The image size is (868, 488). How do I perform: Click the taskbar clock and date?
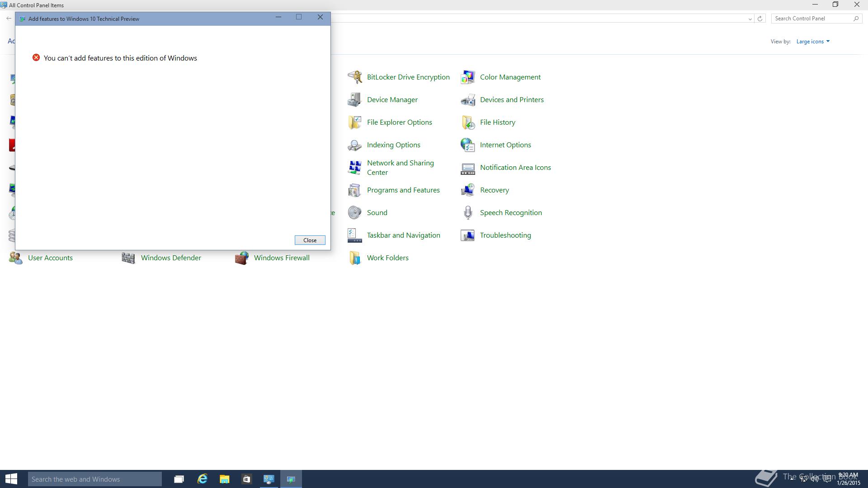click(x=848, y=479)
